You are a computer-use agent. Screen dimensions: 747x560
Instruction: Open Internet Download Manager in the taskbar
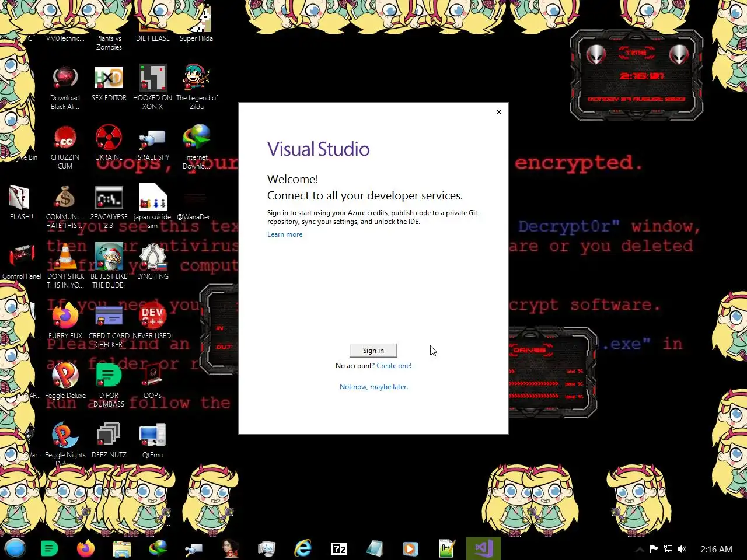[x=158, y=548]
